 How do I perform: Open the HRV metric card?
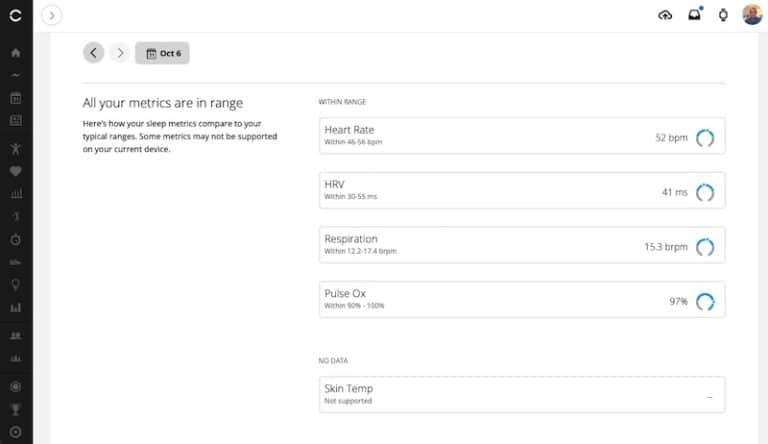coord(522,190)
